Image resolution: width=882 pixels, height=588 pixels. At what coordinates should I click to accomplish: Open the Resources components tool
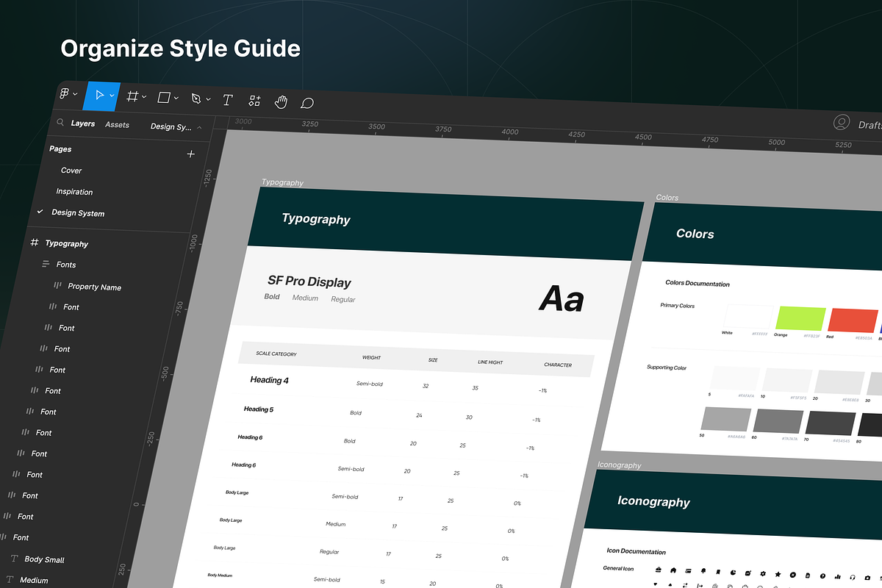[x=254, y=101]
